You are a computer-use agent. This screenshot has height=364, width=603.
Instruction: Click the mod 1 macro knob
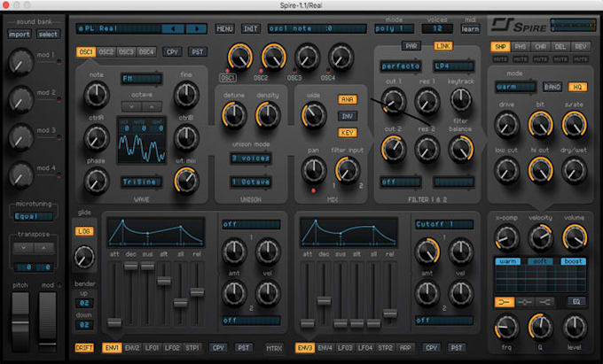[x=20, y=62]
